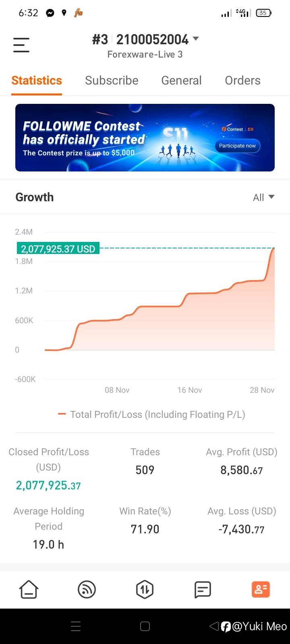Open the messages chat icon
Screen dimensions: 290x644
point(203,590)
